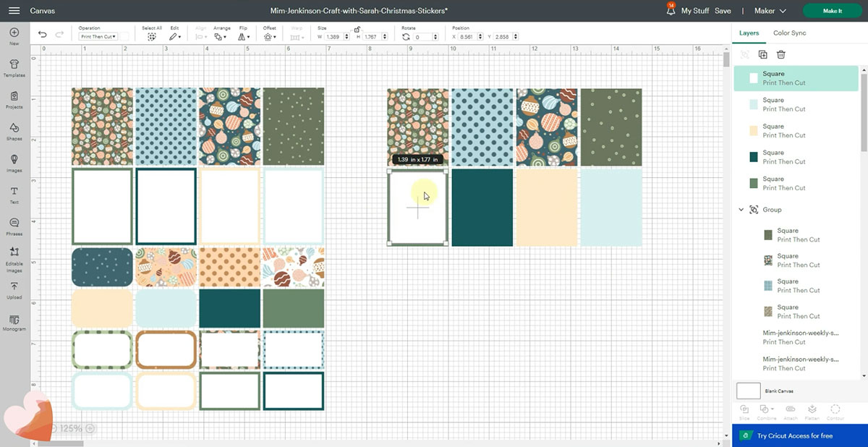Viewport: 868px width, 447px height.
Task: Click the Undo arrow
Action: 43,35
